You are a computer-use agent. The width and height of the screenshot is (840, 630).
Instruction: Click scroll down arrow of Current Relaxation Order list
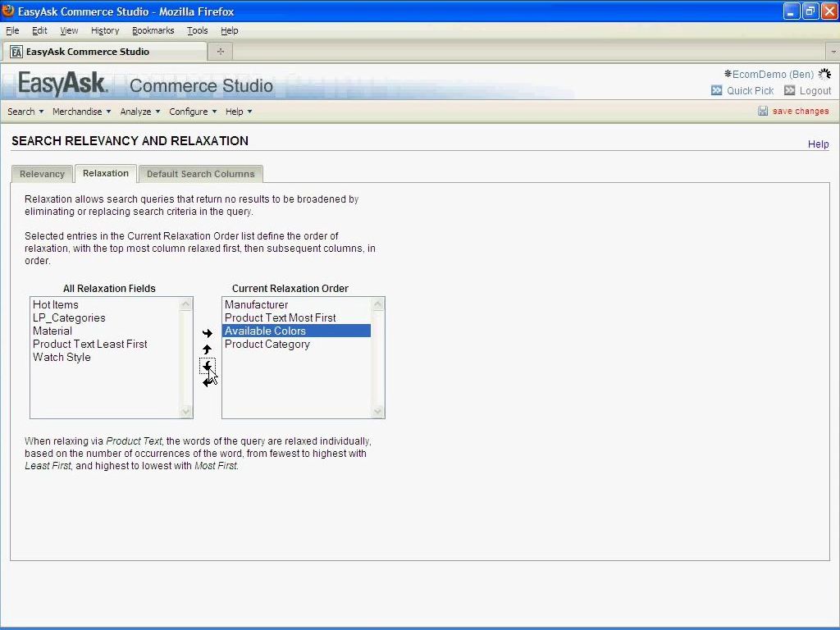377,412
